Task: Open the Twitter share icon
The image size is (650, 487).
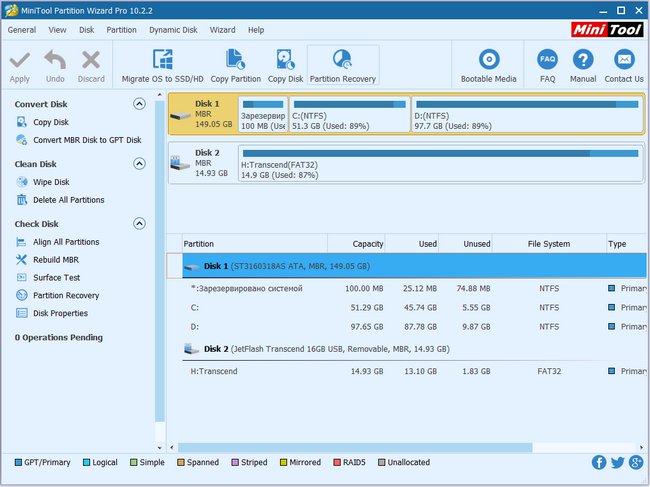Action: pyautogui.click(x=617, y=462)
